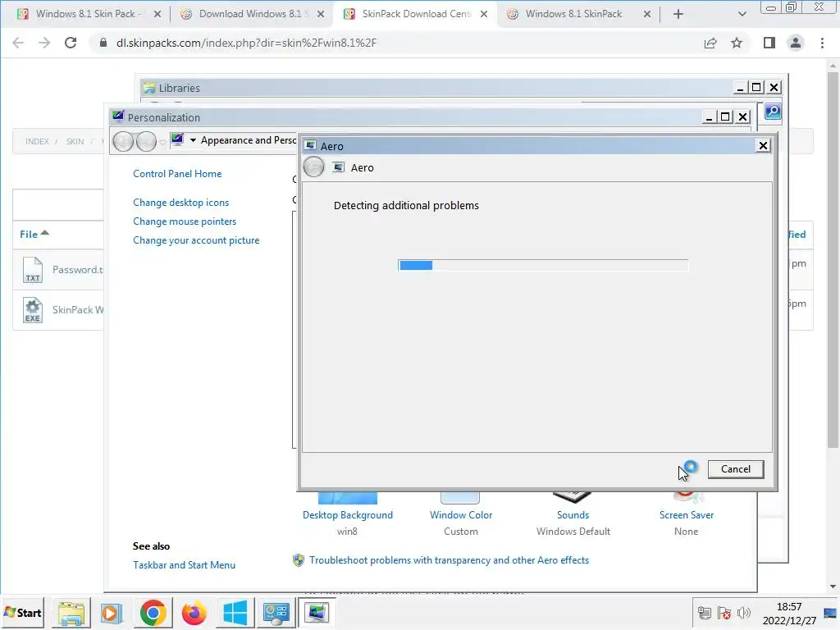
Task: Open Troubleshoot transparency and Aero effects link
Action: 449,559
